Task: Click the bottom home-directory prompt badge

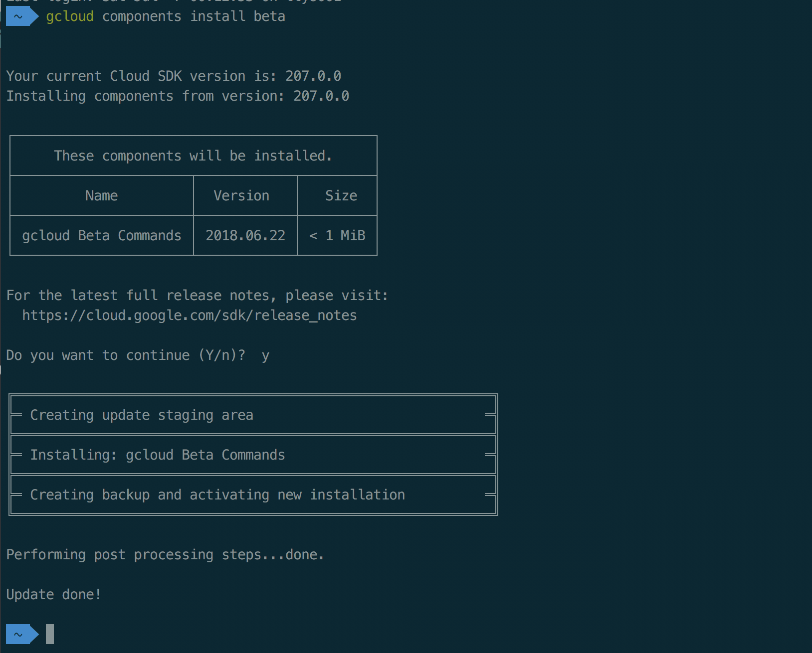Action: pos(22,634)
